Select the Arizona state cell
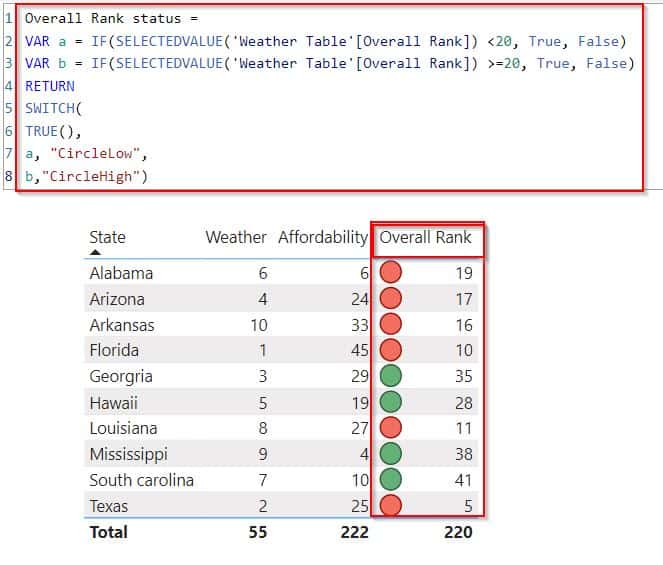Viewport: 663px width, 565px height. tap(117, 299)
